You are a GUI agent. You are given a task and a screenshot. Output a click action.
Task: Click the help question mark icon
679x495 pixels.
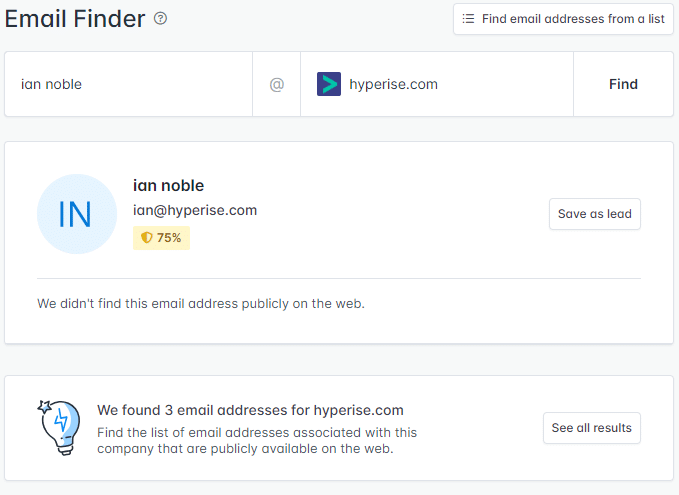[161, 18]
